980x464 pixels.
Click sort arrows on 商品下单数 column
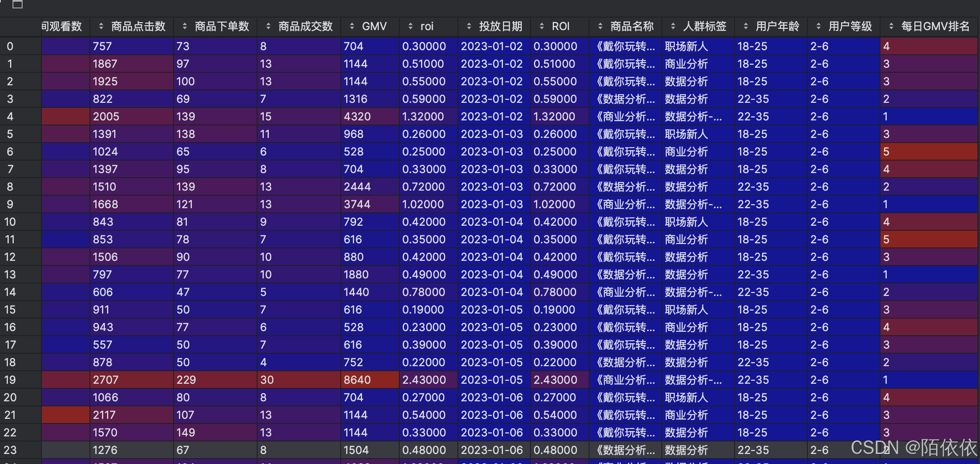tap(184, 26)
